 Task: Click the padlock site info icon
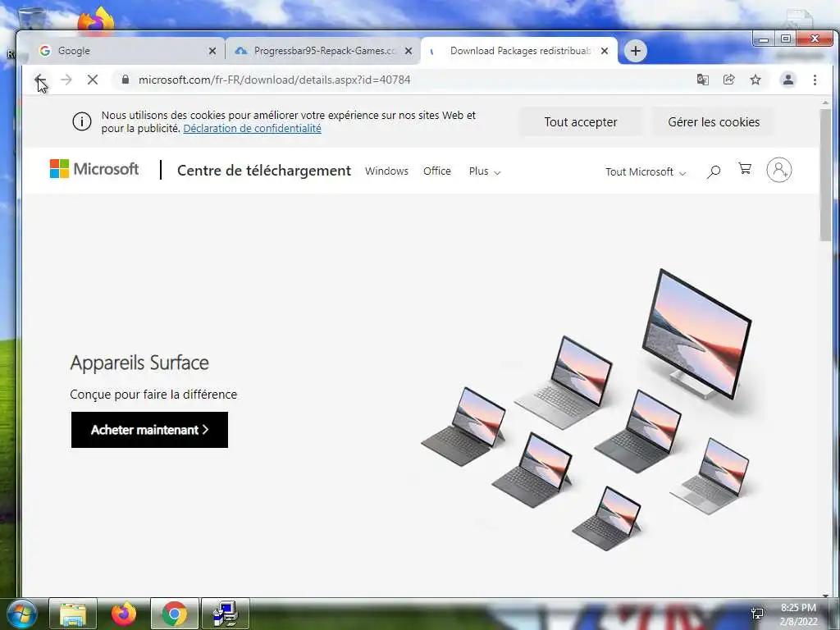click(x=126, y=80)
